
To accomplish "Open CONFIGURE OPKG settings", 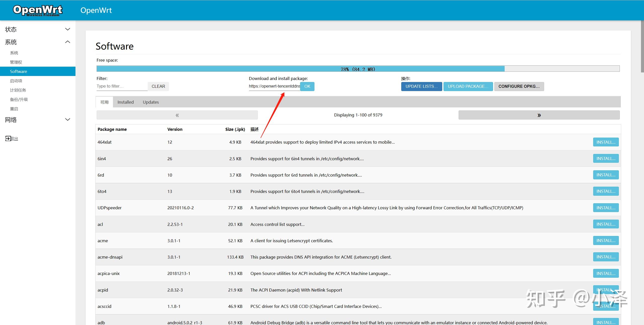I will (519, 86).
